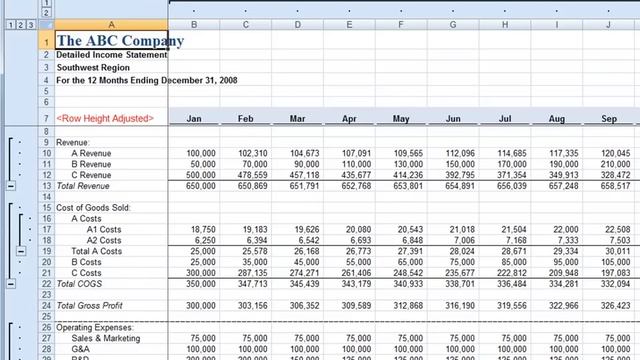The width and height of the screenshot is (640, 360).
Task: Select column D header
Action: click(298, 25)
